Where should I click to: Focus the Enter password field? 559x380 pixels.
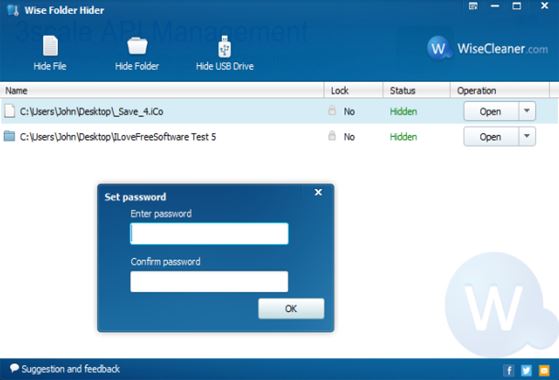(x=209, y=233)
